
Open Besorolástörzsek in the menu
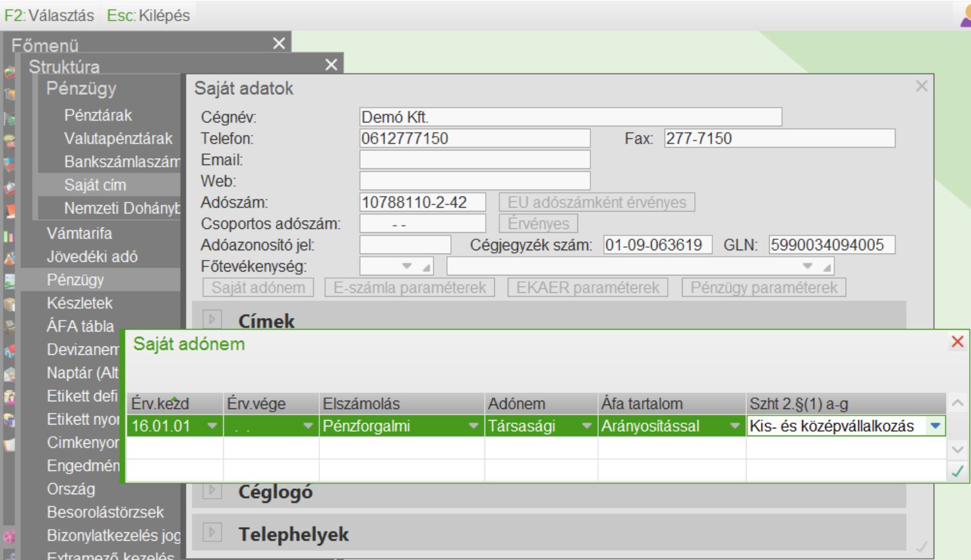click(105, 512)
